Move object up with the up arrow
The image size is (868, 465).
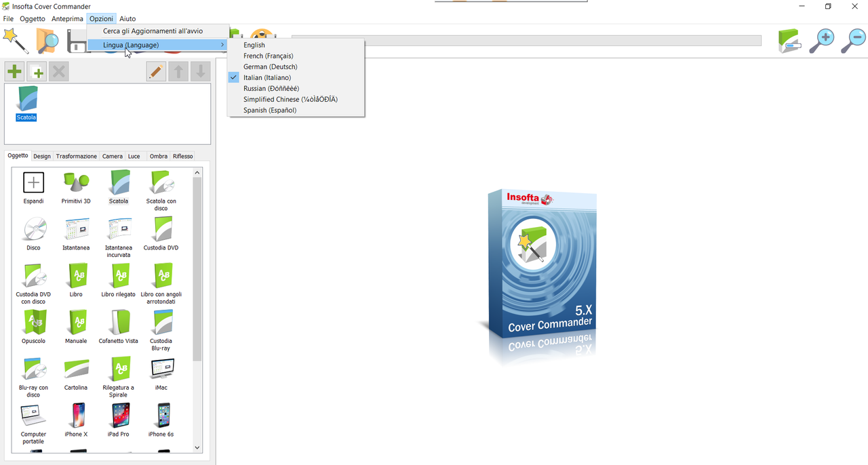[178, 71]
